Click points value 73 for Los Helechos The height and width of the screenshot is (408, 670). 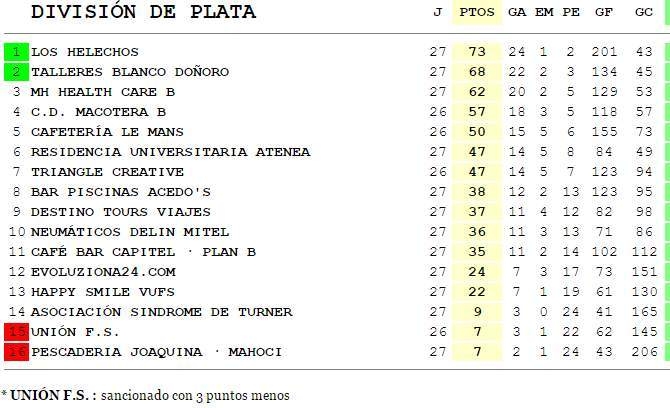(x=476, y=52)
